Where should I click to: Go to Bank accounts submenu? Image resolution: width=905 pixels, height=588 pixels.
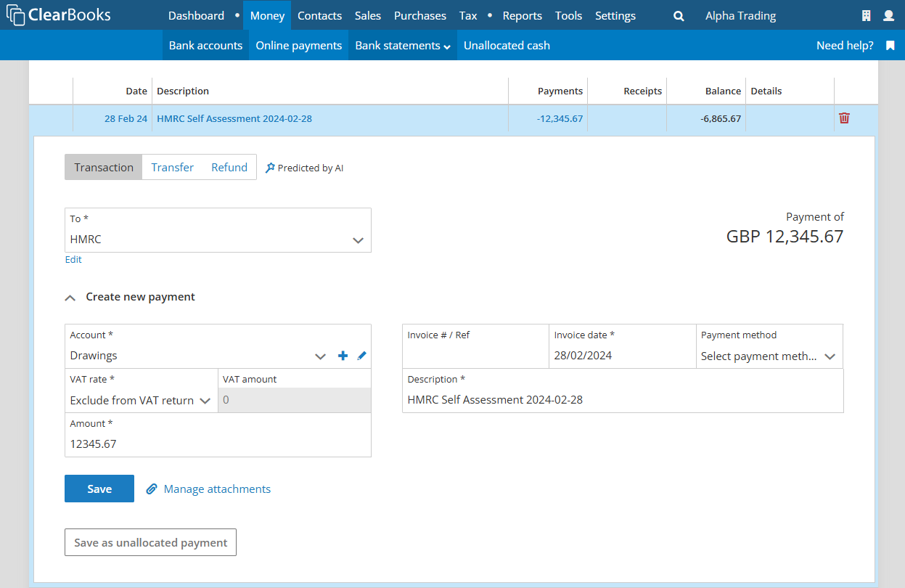point(205,45)
